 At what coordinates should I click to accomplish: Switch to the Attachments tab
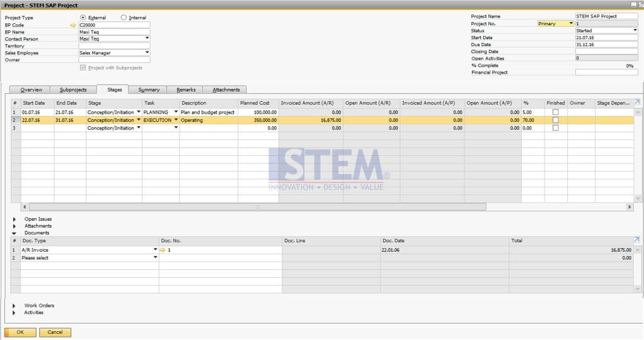[x=226, y=90]
